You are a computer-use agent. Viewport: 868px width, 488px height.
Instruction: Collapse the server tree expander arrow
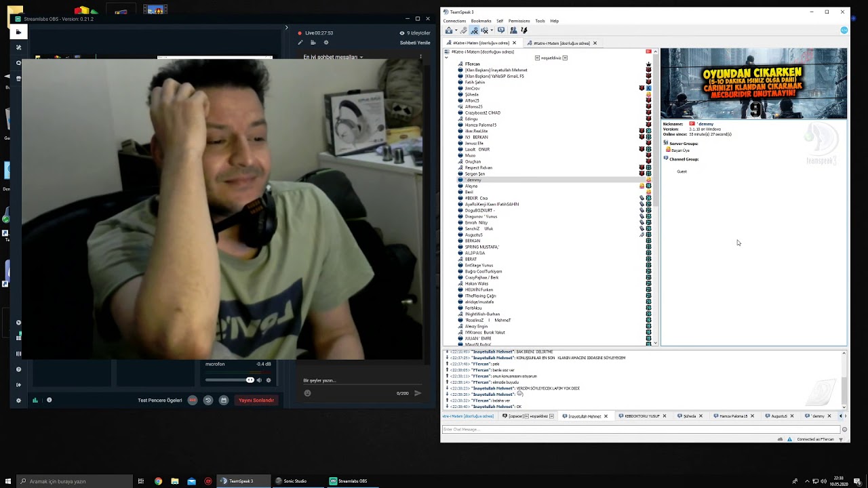[446, 58]
